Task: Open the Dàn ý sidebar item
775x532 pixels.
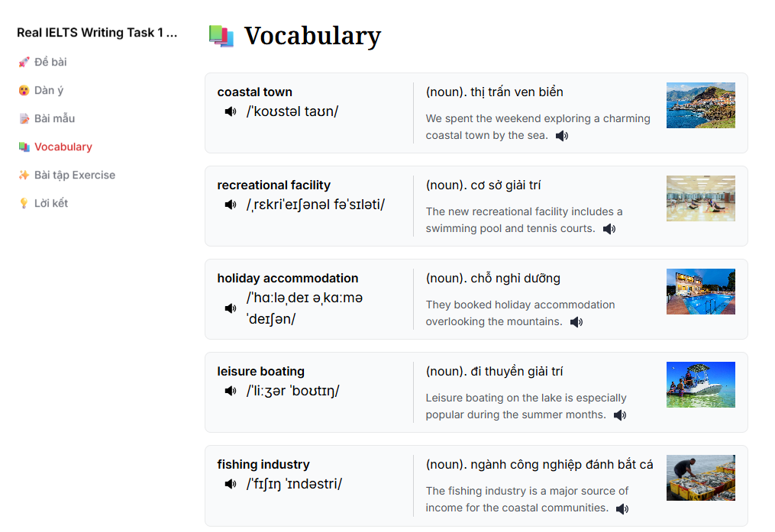Action: (x=48, y=90)
